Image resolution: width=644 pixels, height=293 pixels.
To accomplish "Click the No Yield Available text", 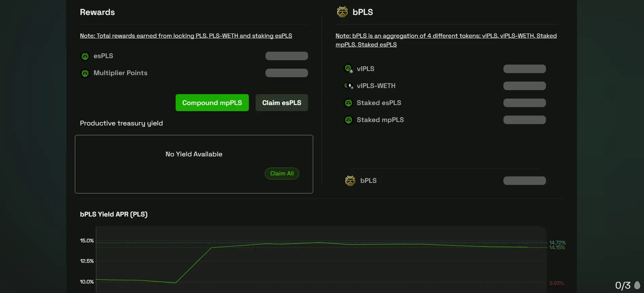I will (194, 154).
